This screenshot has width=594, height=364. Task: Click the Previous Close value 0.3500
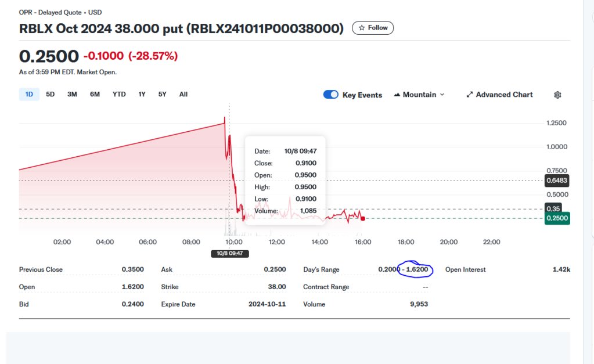(x=132, y=269)
